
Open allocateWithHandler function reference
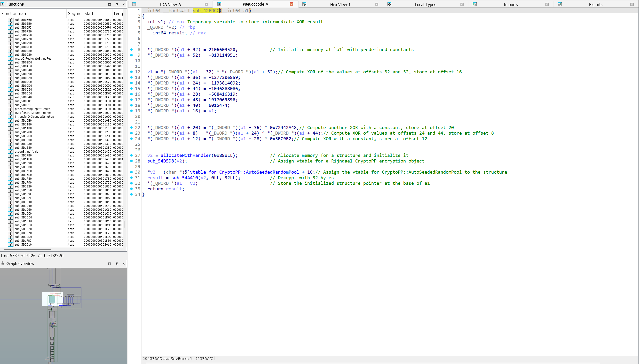tap(186, 155)
